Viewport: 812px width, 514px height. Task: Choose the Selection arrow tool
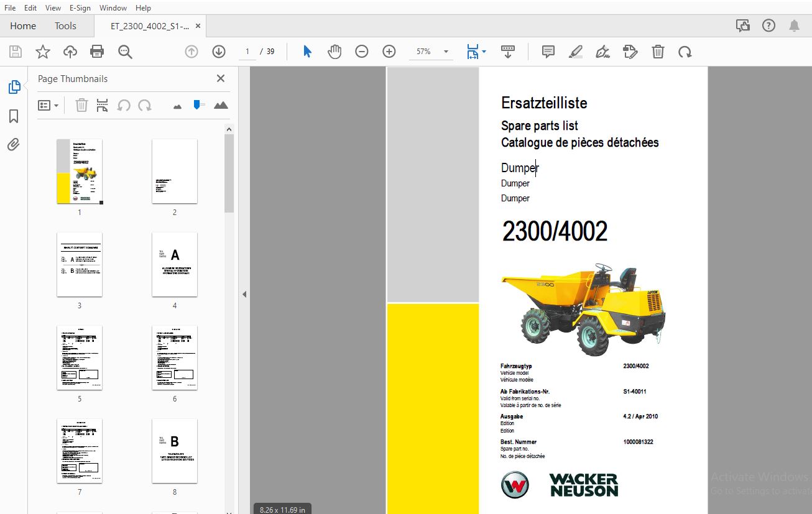click(x=307, y=52)
